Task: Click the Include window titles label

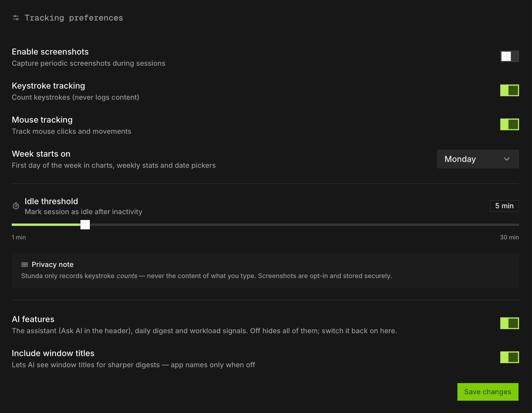Action: click(x=53, y=353)
